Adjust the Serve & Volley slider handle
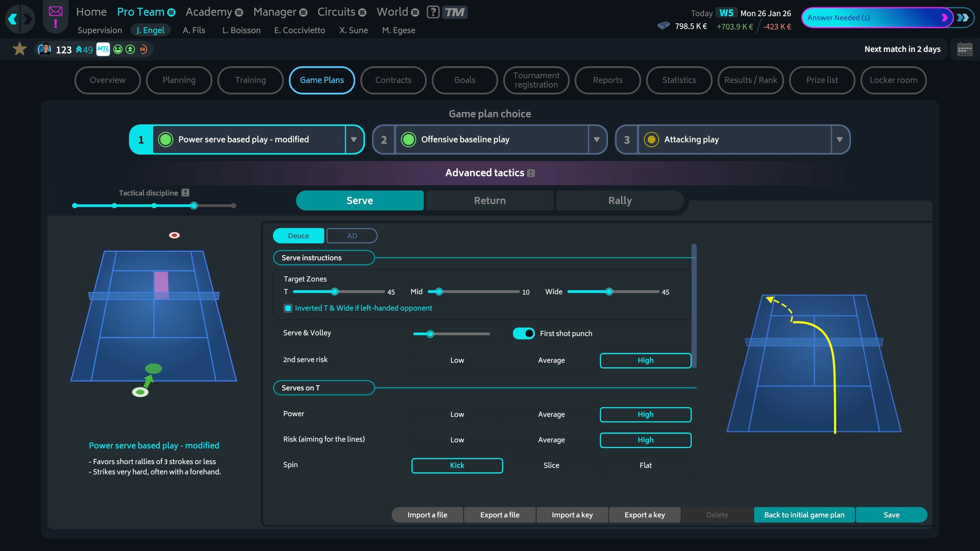The width and height of the screenshot is (980, 551). pos(430,334)
